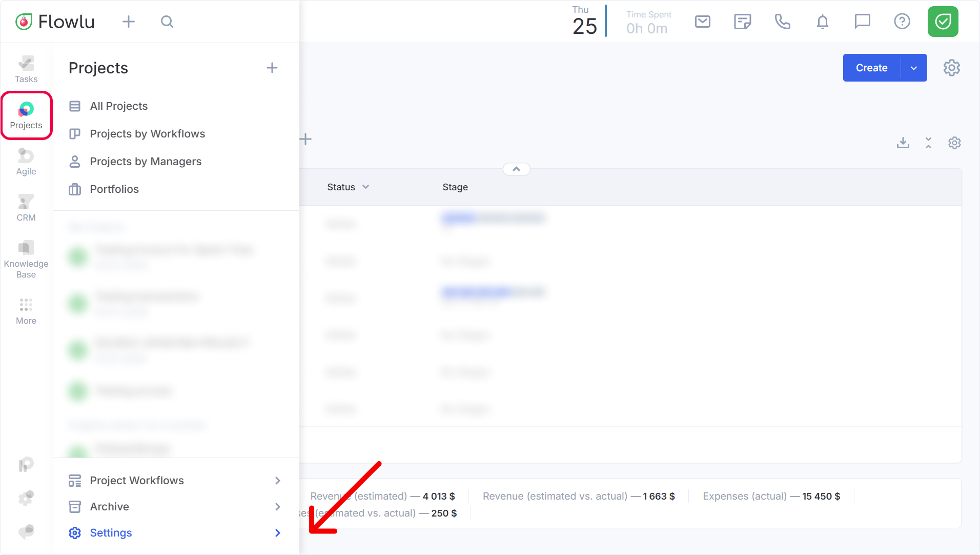The image size is (980, 555).
Task: Click the search magnifier icon
Action: (167, 22)
